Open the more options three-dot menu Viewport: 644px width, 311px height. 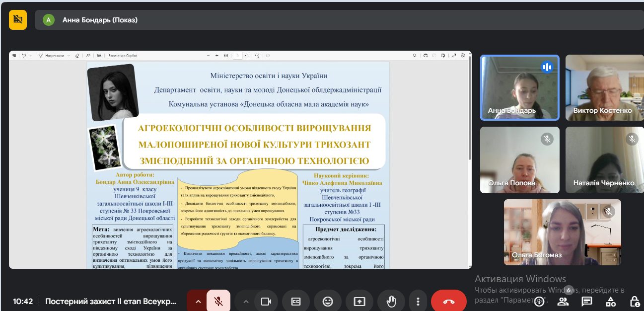point(419,301)
